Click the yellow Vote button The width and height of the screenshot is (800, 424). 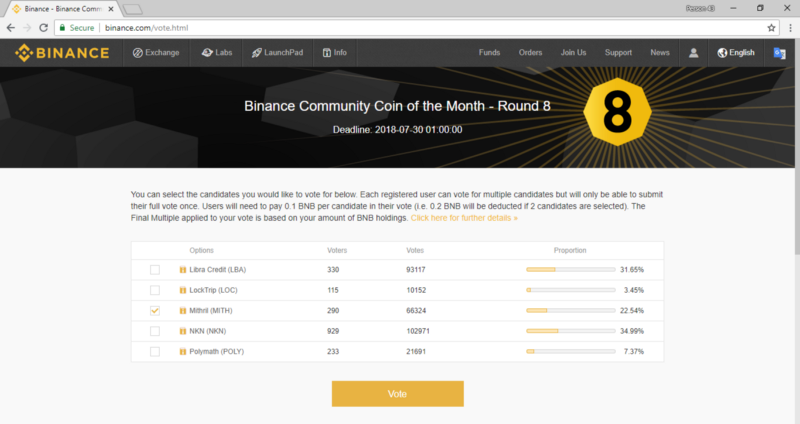(x=397, y=393)
